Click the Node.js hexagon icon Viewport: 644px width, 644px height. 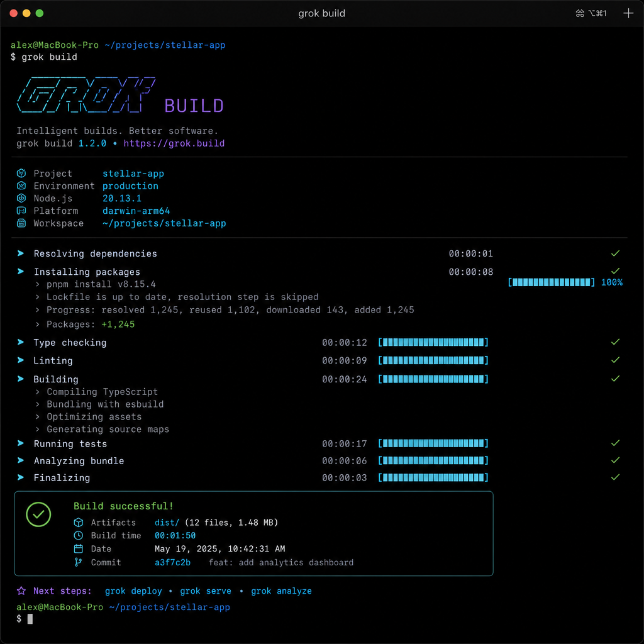pos(21,198)
